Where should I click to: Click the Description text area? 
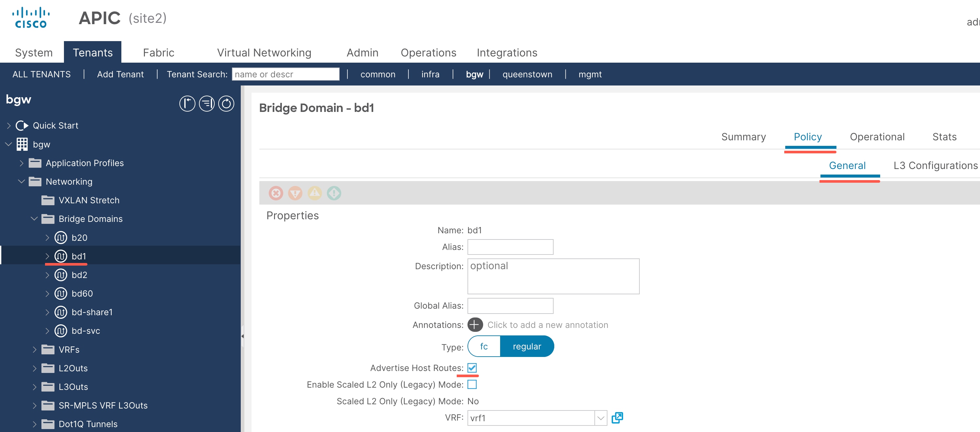(x=553, y=276)
